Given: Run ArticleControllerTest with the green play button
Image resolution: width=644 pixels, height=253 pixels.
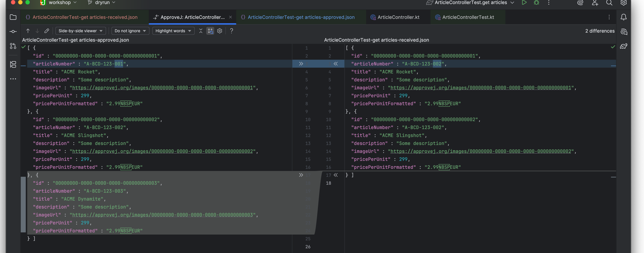Looking at the screenshot, I should pos(524,3).
